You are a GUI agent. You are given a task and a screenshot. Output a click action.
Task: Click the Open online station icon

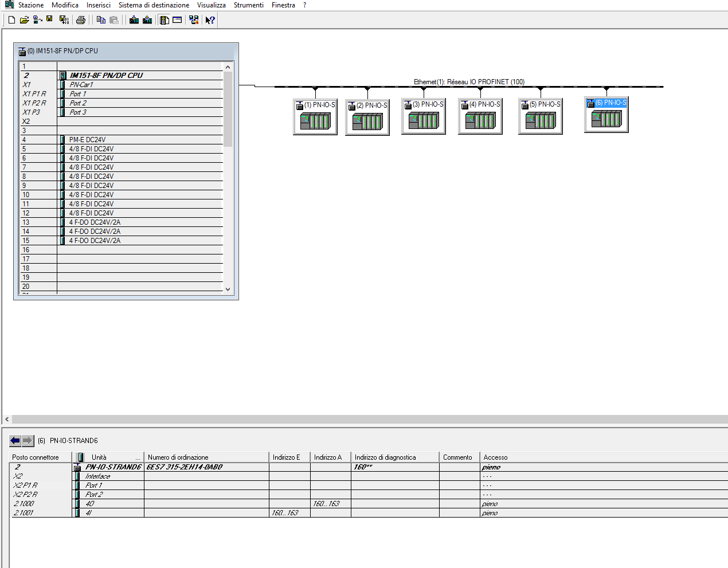click(x=38, y=20)
